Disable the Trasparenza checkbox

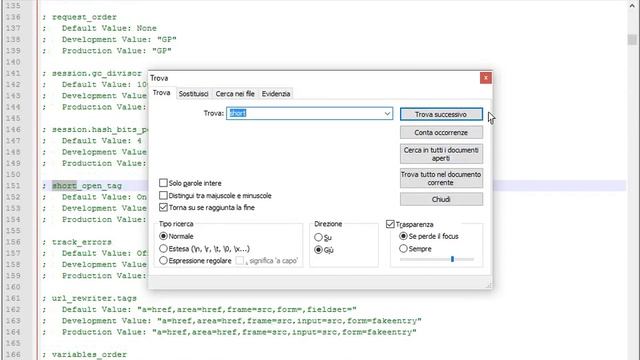click(x=390, y=224)
